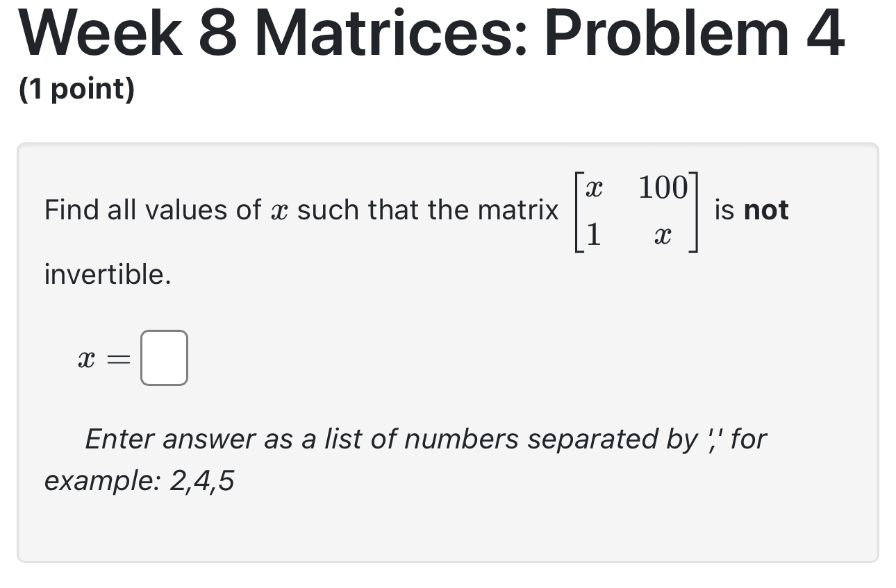Click the x variable symbol before the equals sign
896x588 pixels.
85,358
